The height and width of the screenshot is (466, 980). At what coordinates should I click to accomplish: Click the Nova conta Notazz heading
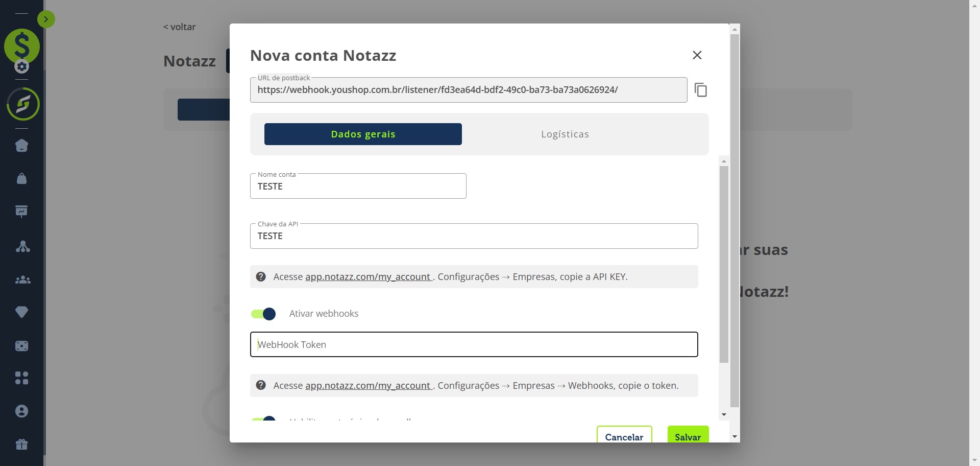pyautogui.click(x=323, y=55)
